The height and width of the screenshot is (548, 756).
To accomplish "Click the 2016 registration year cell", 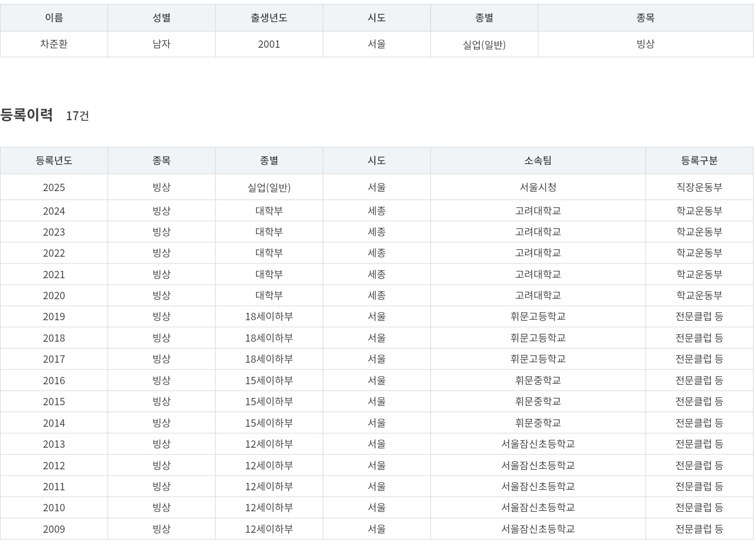I will coord(54,381).
